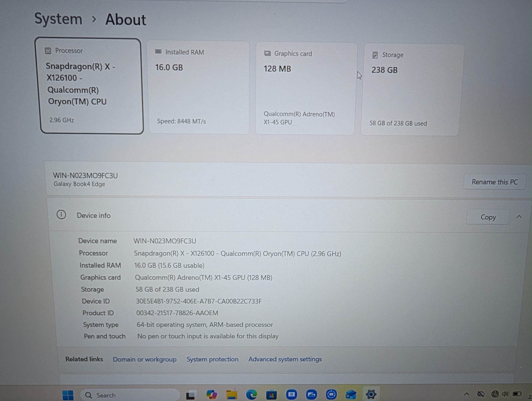Click the Storage value in the Device info list
532x401 pixels.
[167, 290]
